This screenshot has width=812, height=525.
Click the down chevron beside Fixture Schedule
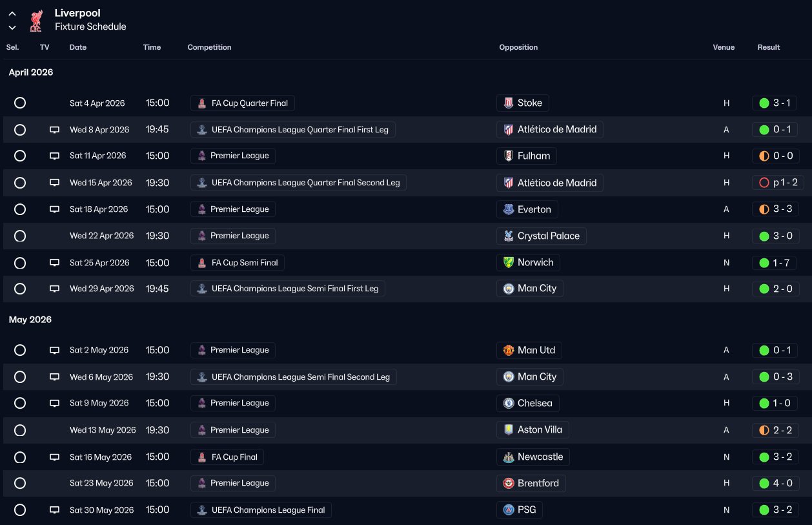click(12, 28)
